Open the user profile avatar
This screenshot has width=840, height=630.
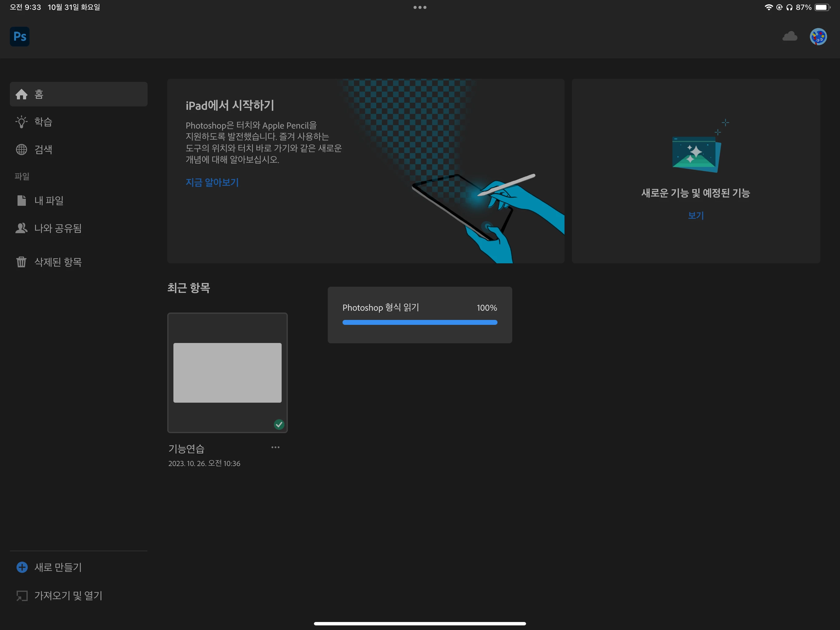[x=818, y=37]
